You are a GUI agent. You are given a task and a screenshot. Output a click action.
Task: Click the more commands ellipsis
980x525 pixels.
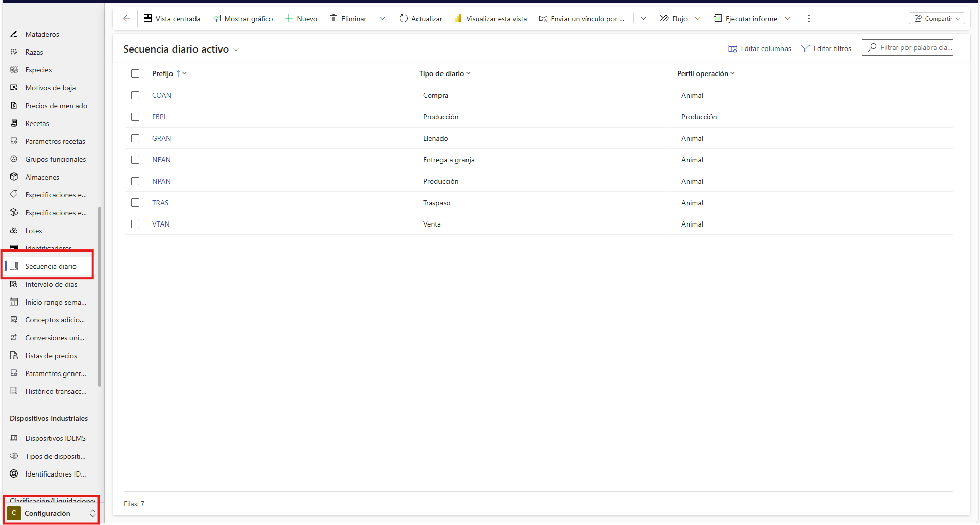click(x=808, y=19)
